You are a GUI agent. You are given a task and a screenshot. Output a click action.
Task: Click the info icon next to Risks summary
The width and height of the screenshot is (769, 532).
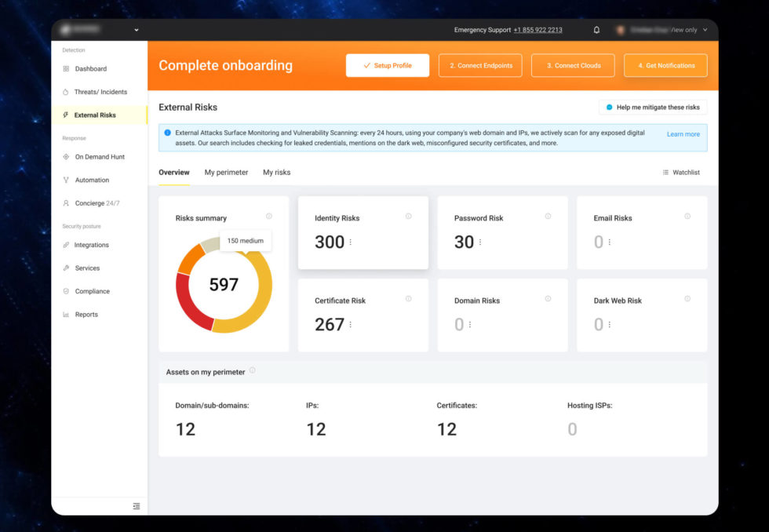[268, 217]
